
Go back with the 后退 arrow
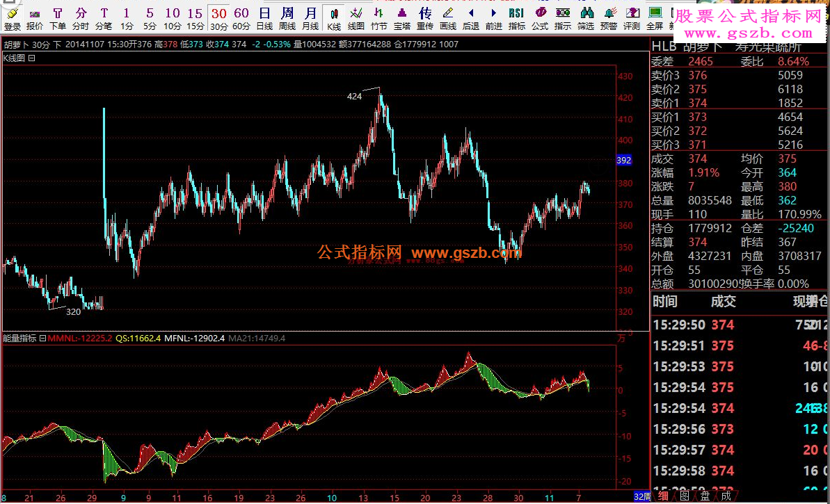[x=470, y=18]
